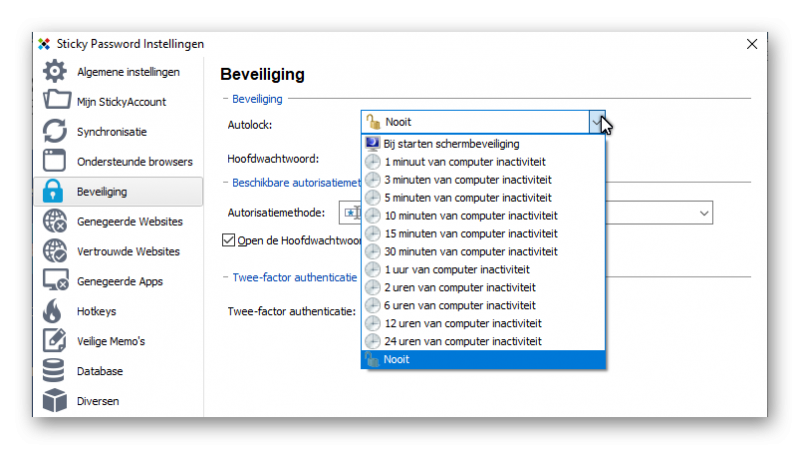Viewport: 800px width, 449px height.
Task: Select the Diversen box icon
Action: click(x=55, y=401)
